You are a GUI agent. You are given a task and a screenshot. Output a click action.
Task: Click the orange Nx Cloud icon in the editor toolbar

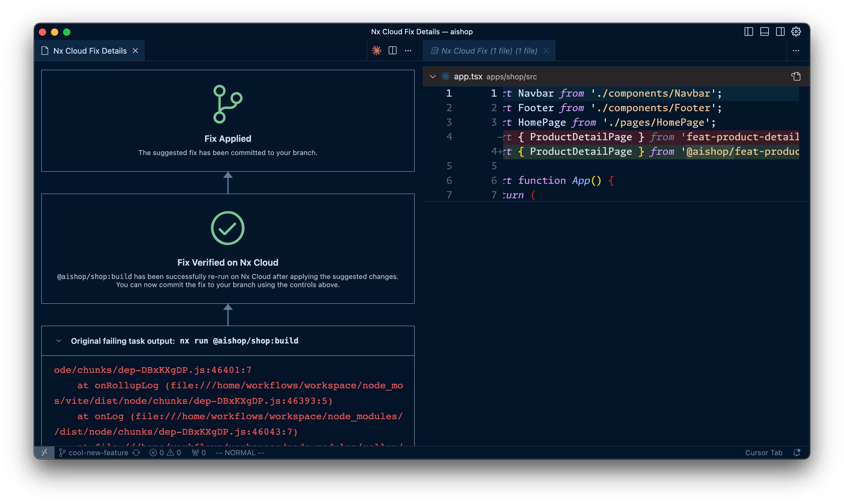(377, 50)
